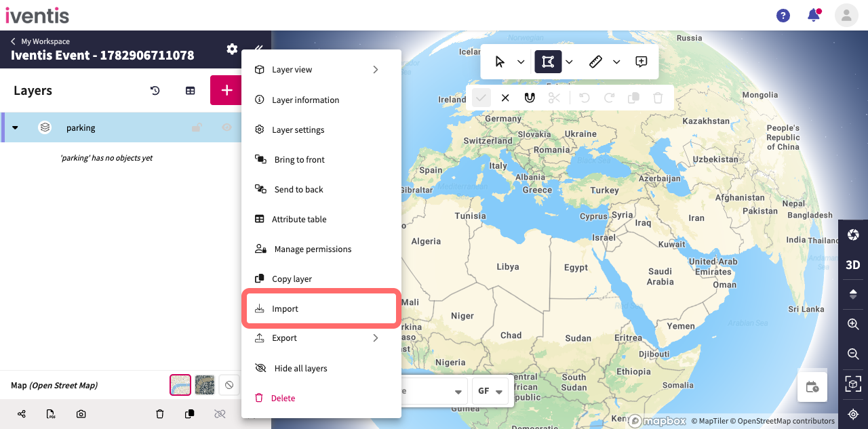Screen dimensions: 868x429
Task: Collapse the sidebar with double chevron
Action: 258,47
